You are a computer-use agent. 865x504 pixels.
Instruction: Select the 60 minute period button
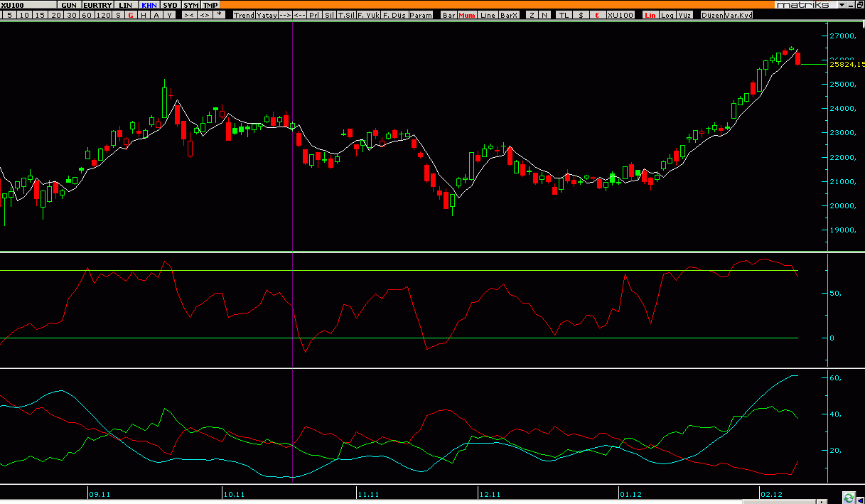(87, 15)
